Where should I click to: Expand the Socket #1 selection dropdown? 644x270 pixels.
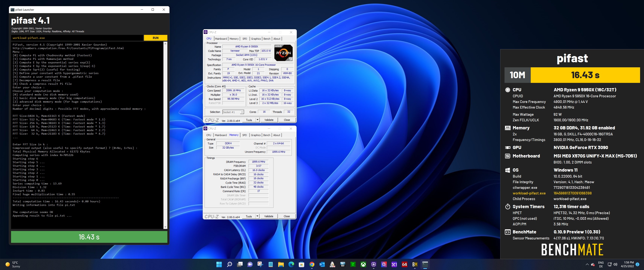pyautogui.click(x=233, y=112)
